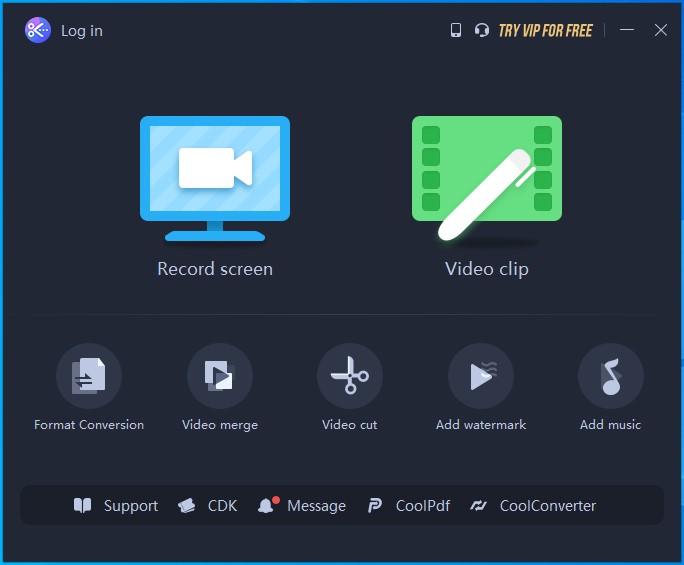Open the Message link
Screen dimensions: 684x565
click(316, 506)
